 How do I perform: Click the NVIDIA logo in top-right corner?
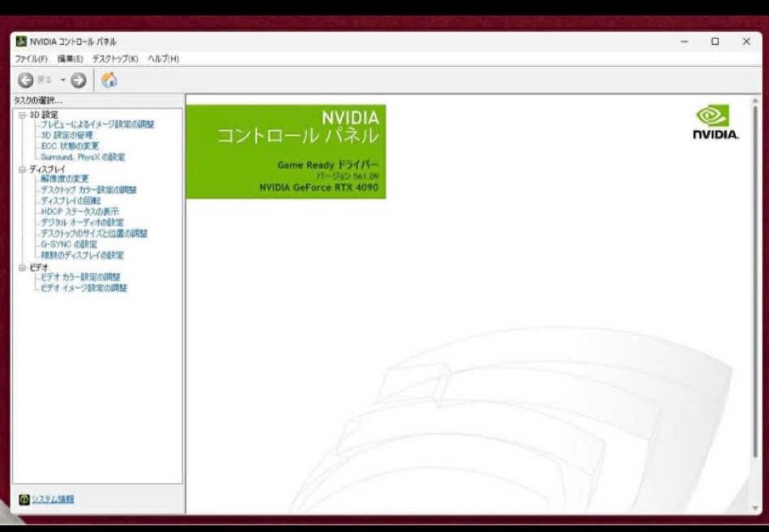point(715,122)
